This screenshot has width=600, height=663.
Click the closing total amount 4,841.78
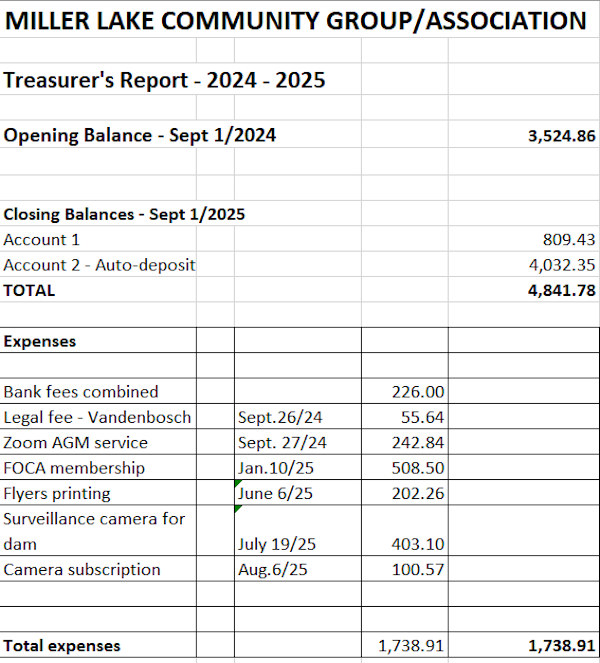[x=561, y=291]
